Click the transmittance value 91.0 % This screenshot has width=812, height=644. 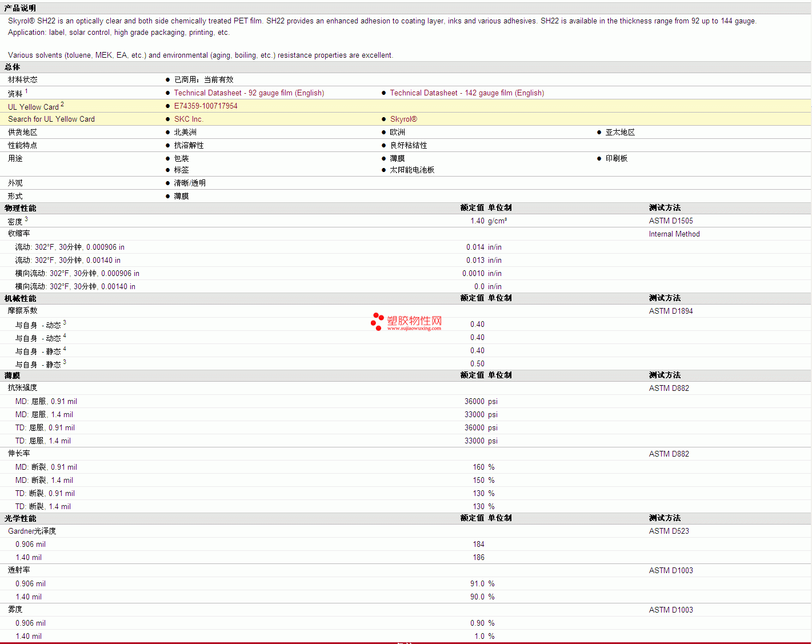[482, 584]
